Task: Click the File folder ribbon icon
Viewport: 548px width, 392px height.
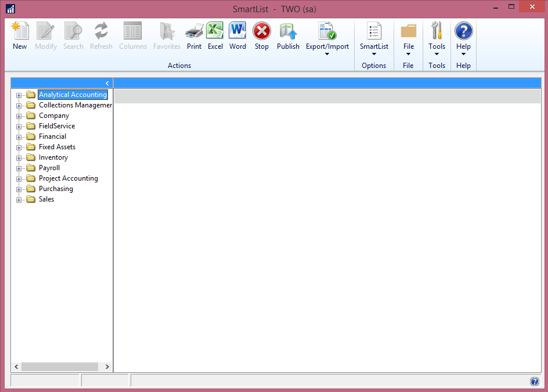Action: 408,31
